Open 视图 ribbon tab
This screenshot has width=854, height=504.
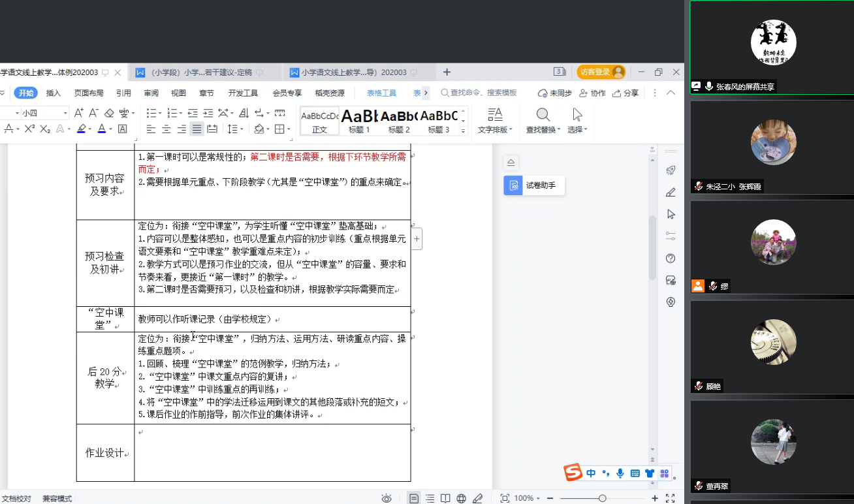click(179, 93)
